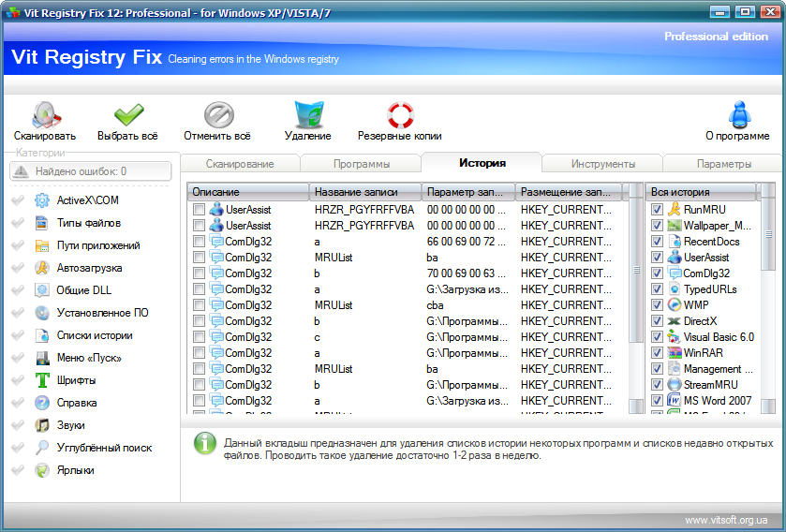The width and height of the screenshot is (786, 532).
Task: Choose the Автозагрузка category
Action: [x=89, y=268]
